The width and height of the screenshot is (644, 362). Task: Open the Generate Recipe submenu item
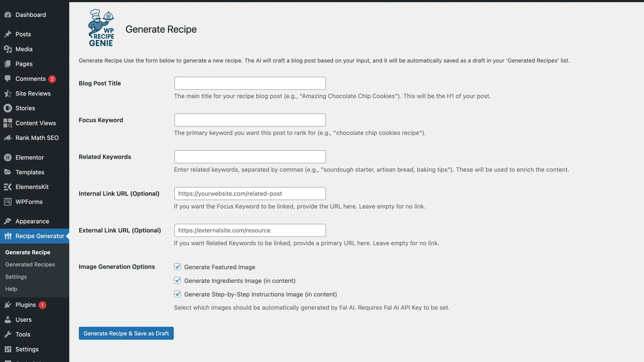[28, 252]
